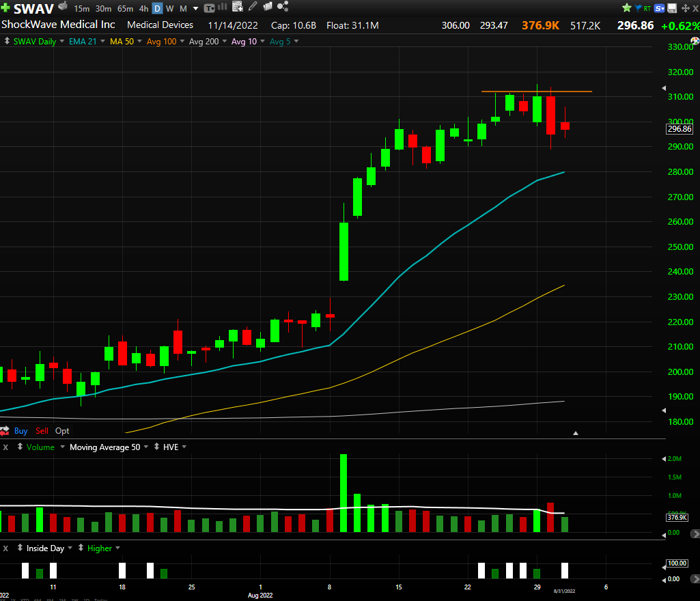Click the Medical Devices industry link
Image resolution: width=700 pixels, height=601 pixels.
(160, 25)
